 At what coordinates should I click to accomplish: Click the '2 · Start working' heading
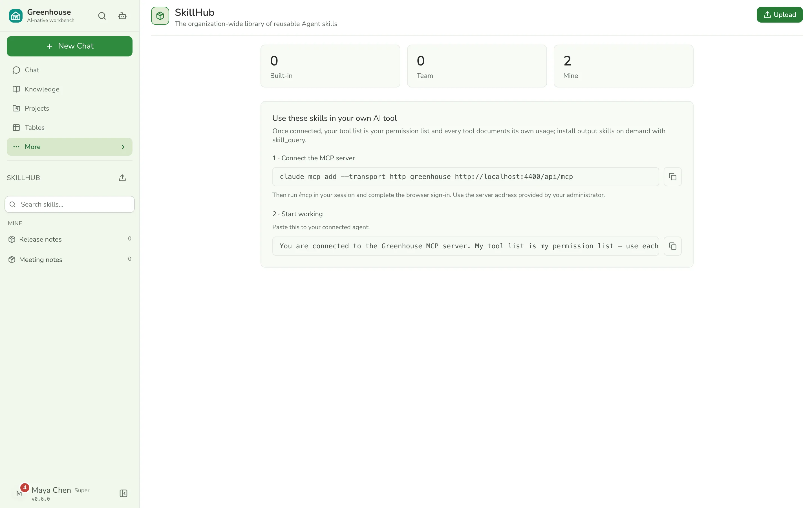297,214
